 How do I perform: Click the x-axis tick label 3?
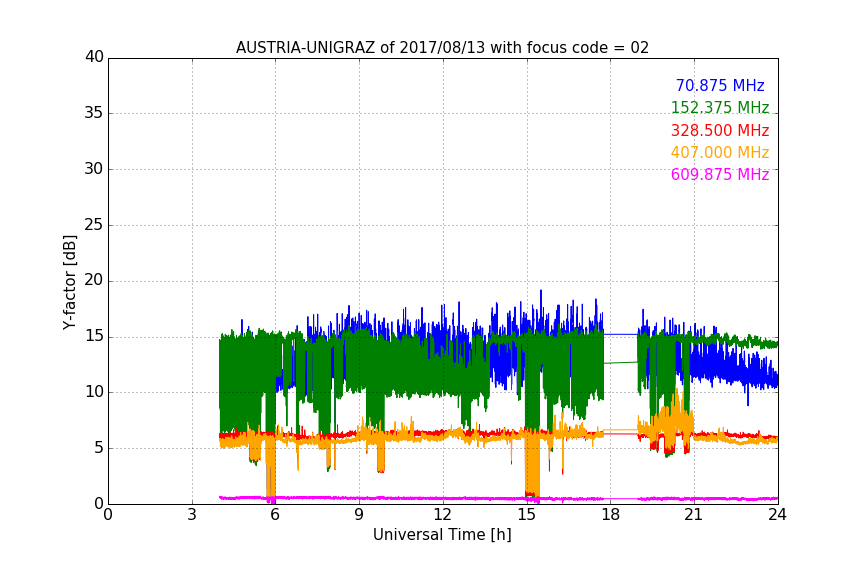point(192,515)
